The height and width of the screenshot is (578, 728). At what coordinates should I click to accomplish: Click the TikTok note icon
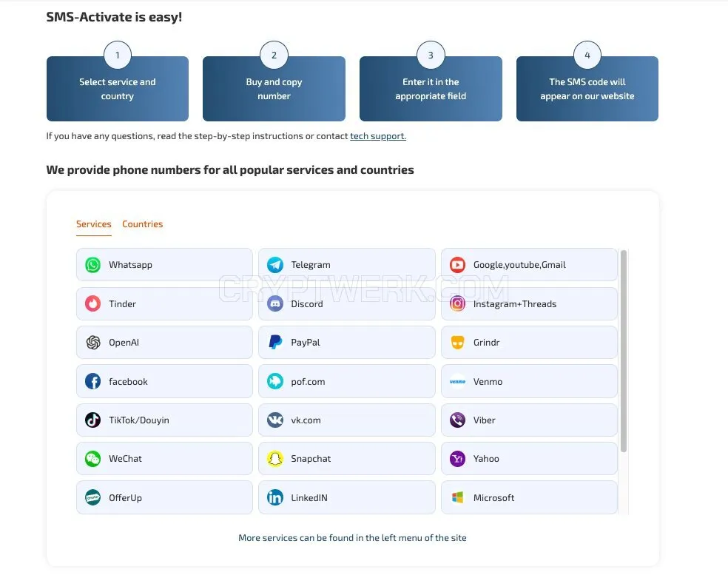93,420
